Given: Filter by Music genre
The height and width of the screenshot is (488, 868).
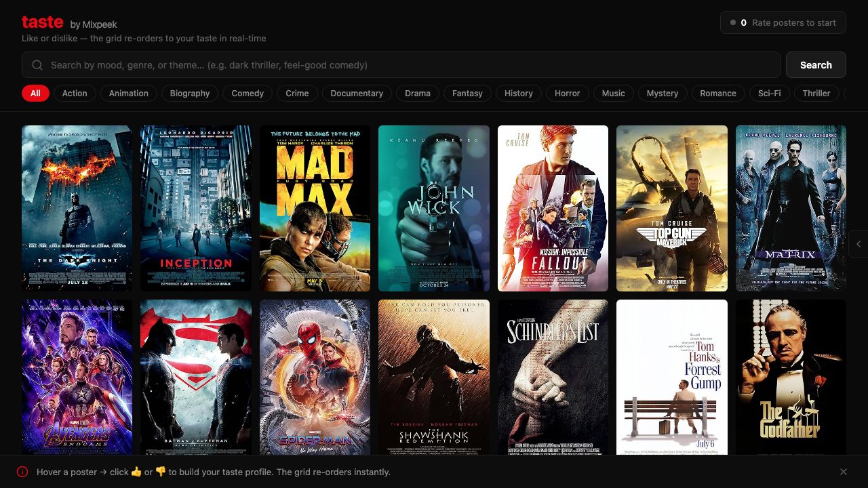Looking at the screenshot, I should coord(614,94).
